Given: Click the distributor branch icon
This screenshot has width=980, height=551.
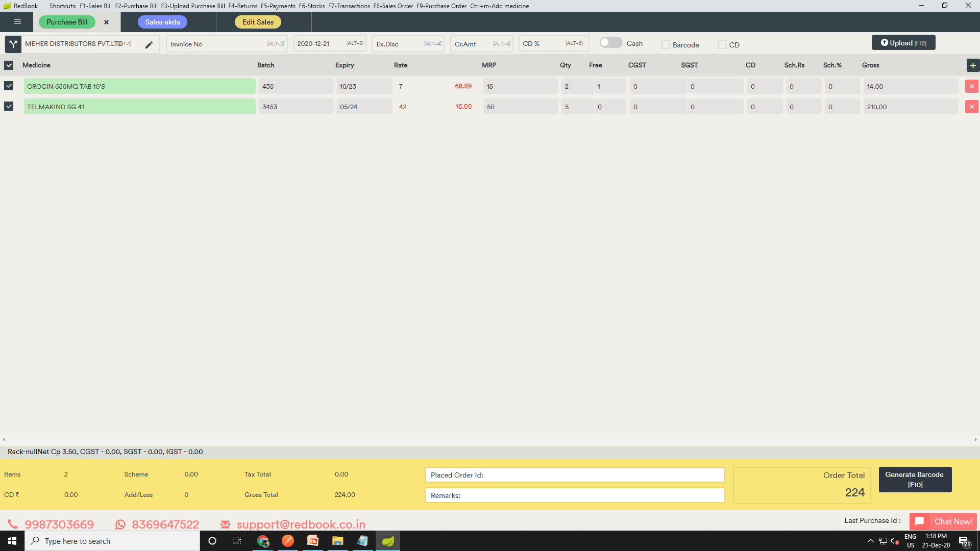Looking at the screenshot, I should point(13,44).
